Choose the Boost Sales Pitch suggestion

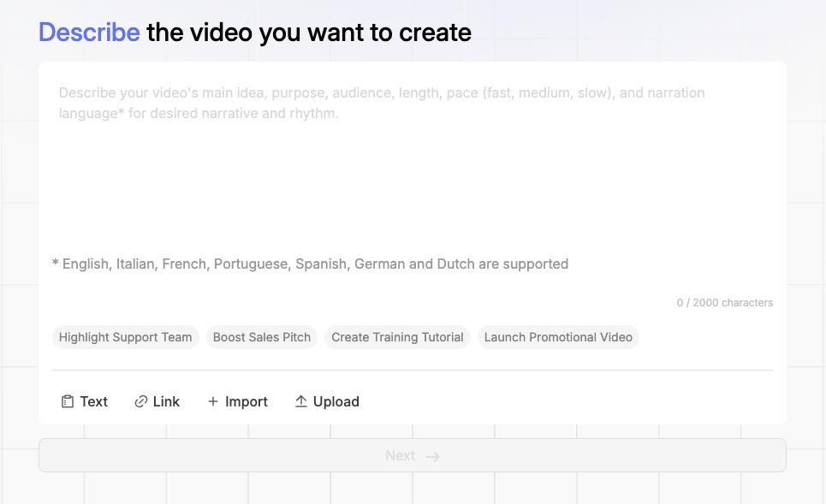coord(262,337)
